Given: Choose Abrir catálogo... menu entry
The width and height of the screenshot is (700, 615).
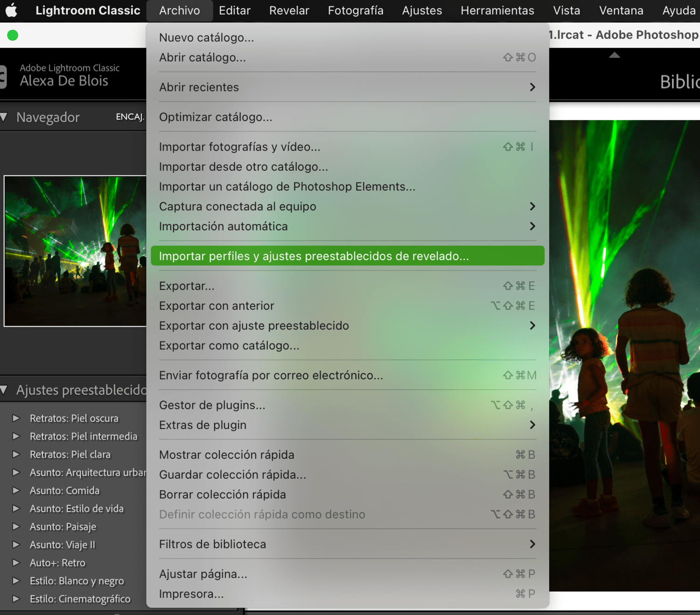Looking at the screenshot, I should 348,58.
